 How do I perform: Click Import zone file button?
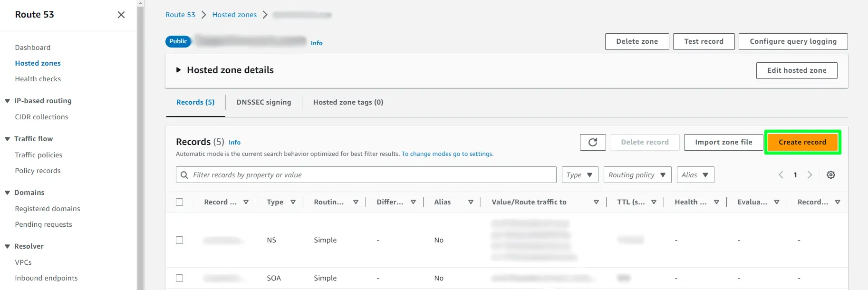click(723, 142)
